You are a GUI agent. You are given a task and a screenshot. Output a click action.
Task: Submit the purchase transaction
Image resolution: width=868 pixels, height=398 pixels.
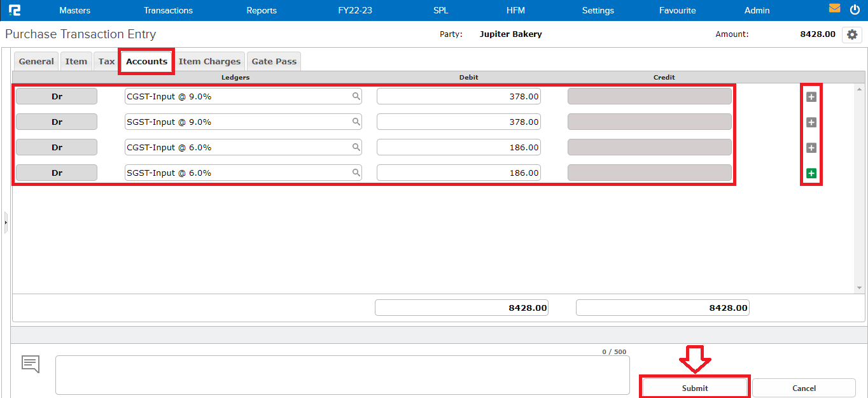694,387
